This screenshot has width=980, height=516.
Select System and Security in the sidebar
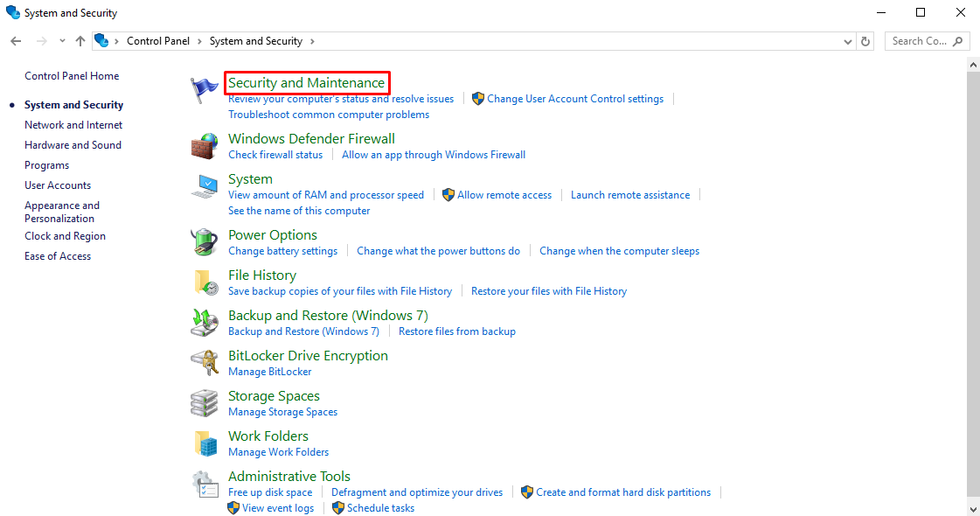coord(73,104)
